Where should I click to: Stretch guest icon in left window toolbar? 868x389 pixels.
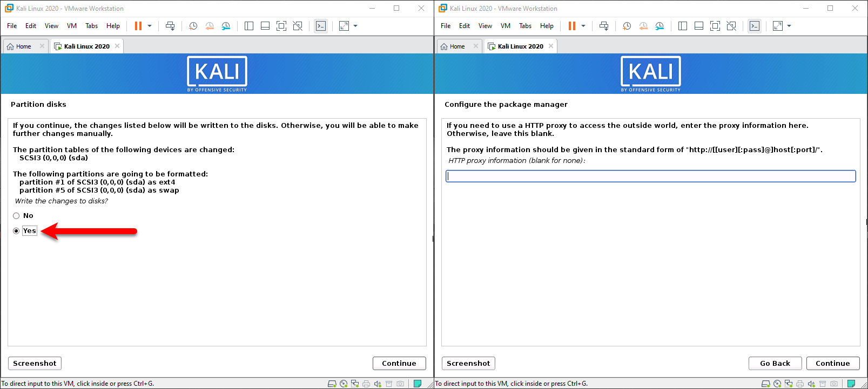[344, 26]
